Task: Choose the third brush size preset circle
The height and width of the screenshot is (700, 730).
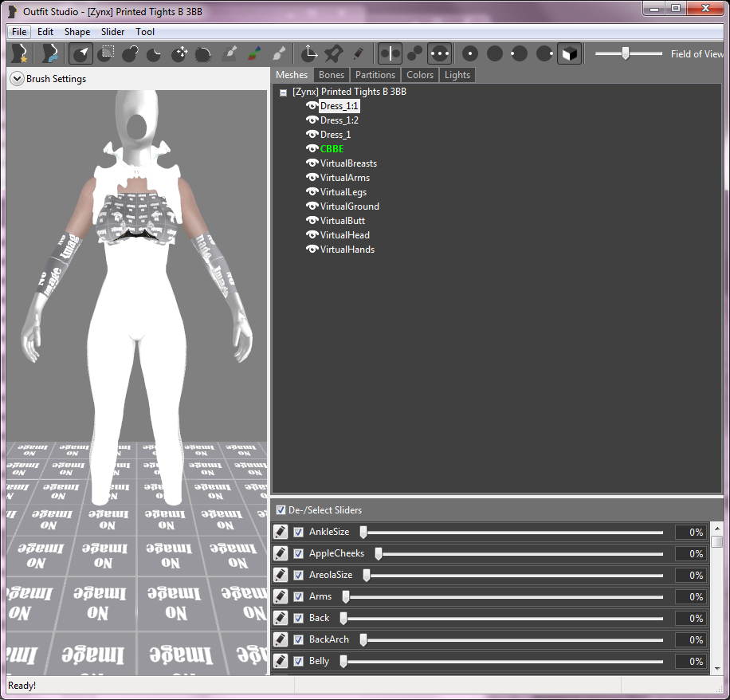Action: coord(519,53)
